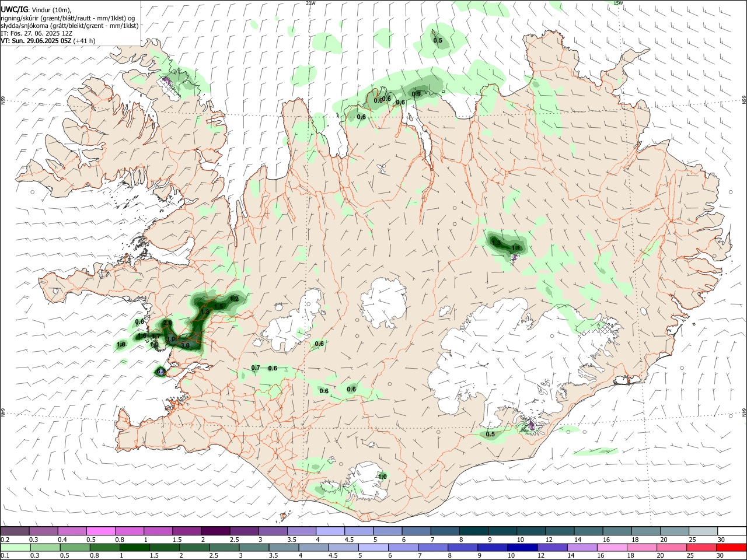747x560 pixels.
Task: Click the 1.2 precipitation value label
Action: pyautogui.click(x=234, y=299)
